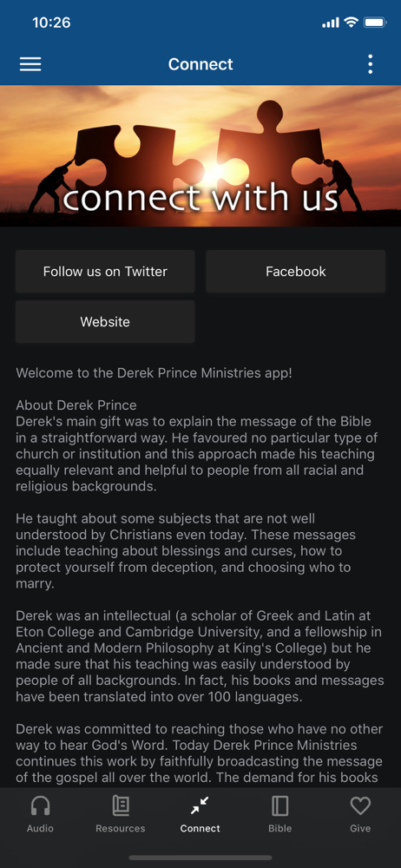Tap the Resources book icon

120,806
